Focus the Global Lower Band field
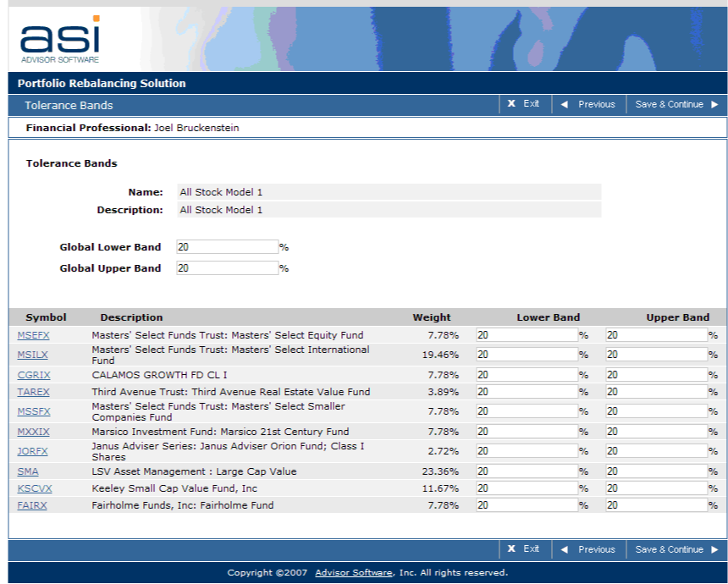 [x=227, y=247]
